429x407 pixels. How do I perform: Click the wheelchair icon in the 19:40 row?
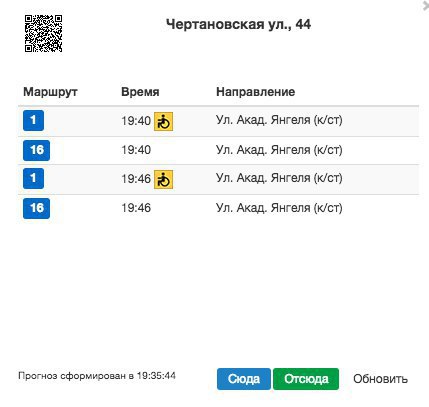pos(163,121)
